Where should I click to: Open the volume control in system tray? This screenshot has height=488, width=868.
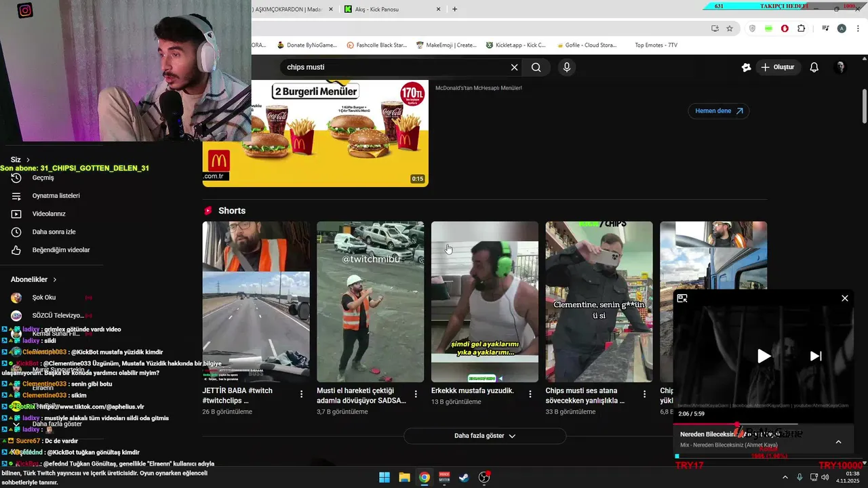coord(825,477)
